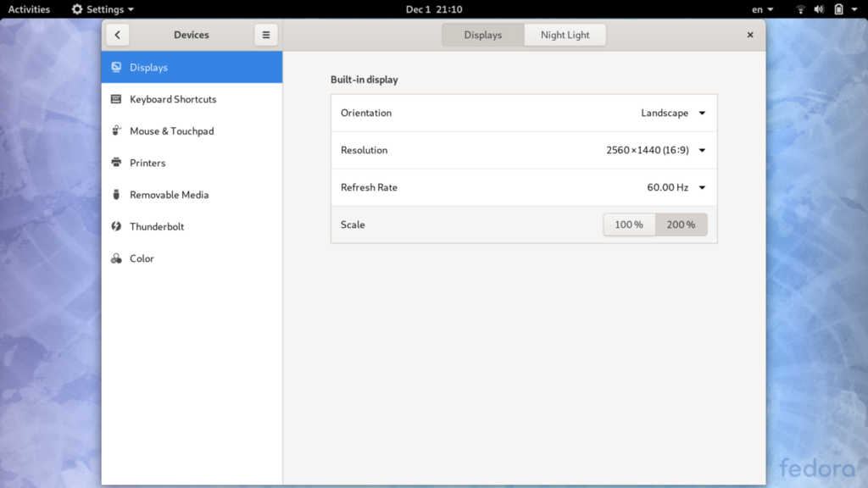Select Color in the sidebar
The height and width of the screenshot is (488, 868).
192,258
